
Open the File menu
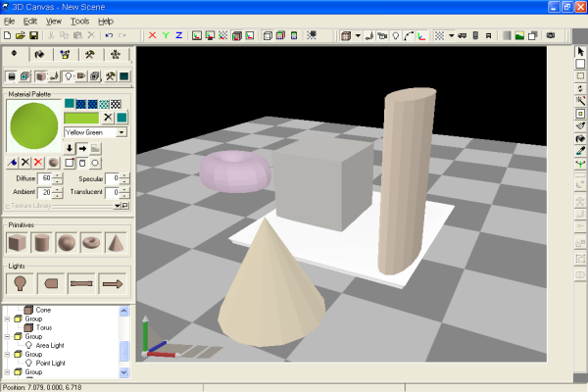(9, 22)
